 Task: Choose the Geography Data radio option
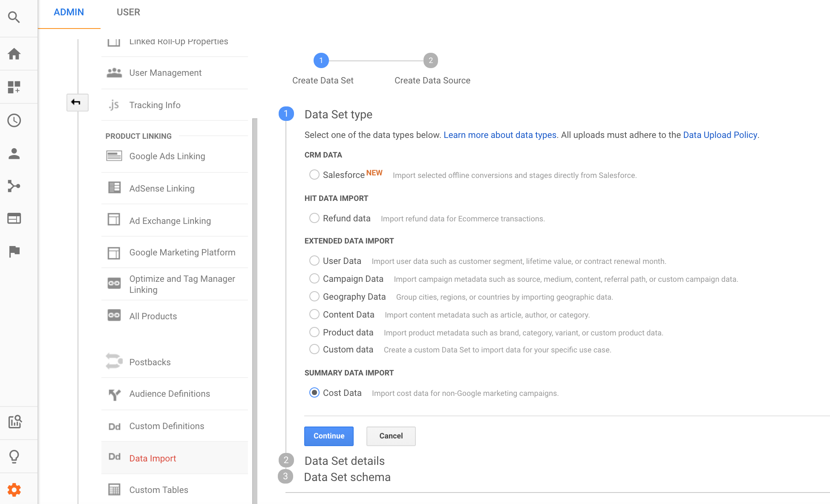click(314, 297)
